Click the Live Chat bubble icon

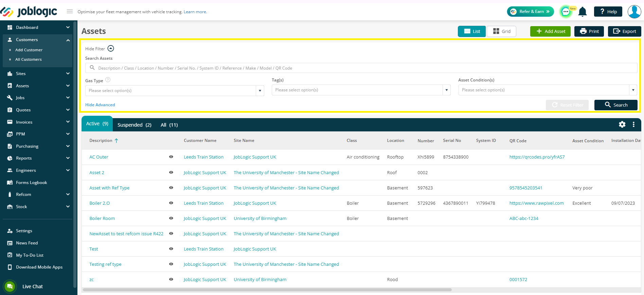[10, 287]
